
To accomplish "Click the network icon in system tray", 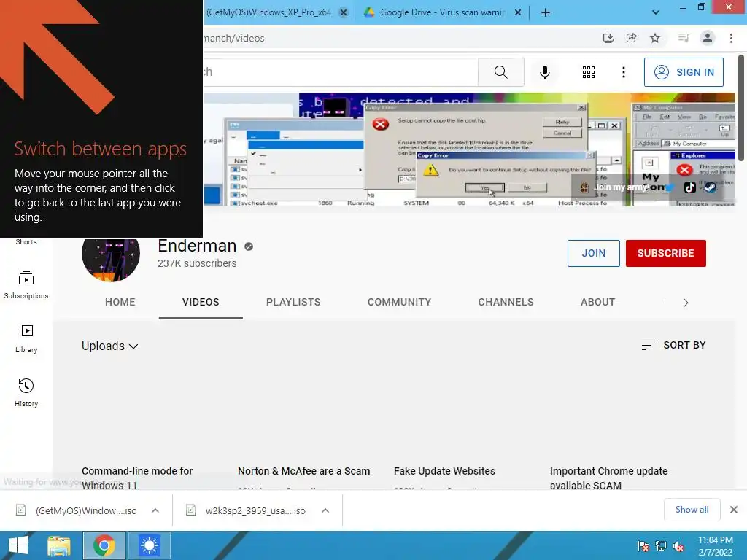I will pos(661,546).
